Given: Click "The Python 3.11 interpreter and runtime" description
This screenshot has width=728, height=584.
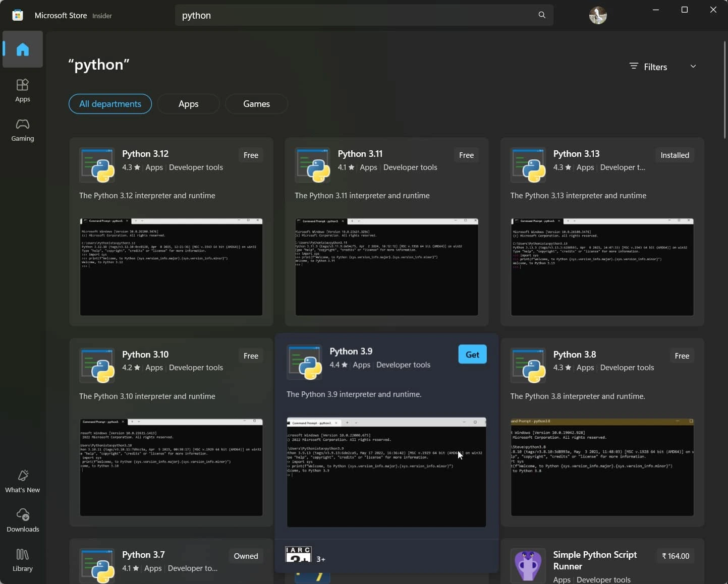Looking at the screenshot, I should point(362,196).
